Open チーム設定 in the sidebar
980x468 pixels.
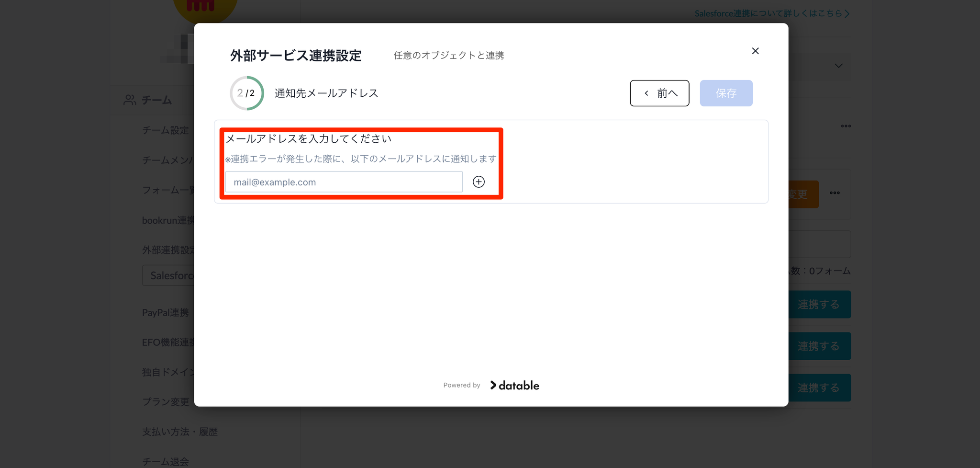[166, 130]
